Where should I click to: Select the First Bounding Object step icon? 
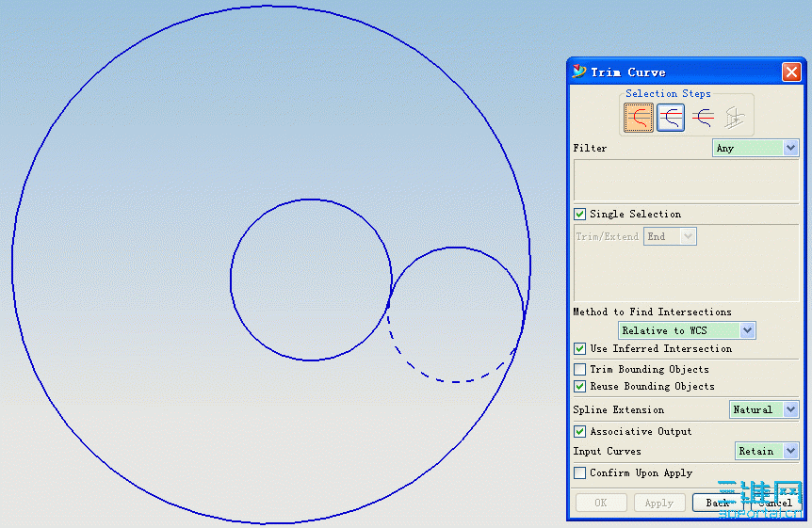click(x=671, y=118)
